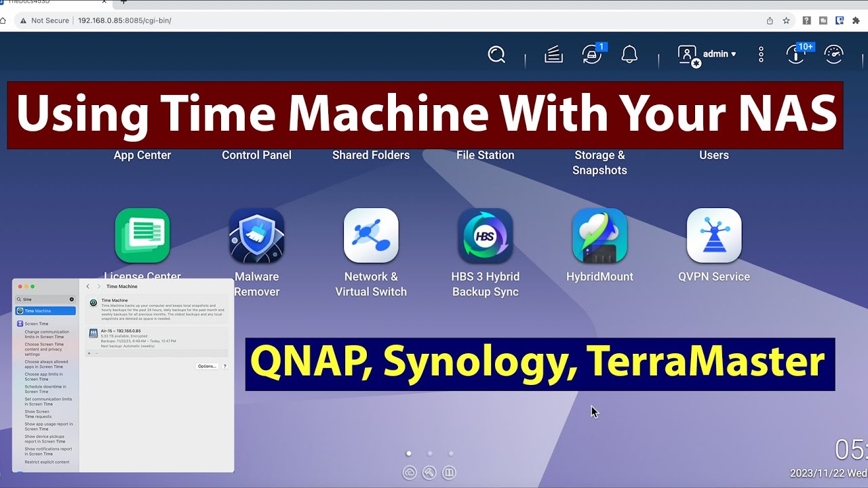This screenshot has width=868, height=488.
Task: Click the admin user profile icon
Action: click(x=688, y=55)
